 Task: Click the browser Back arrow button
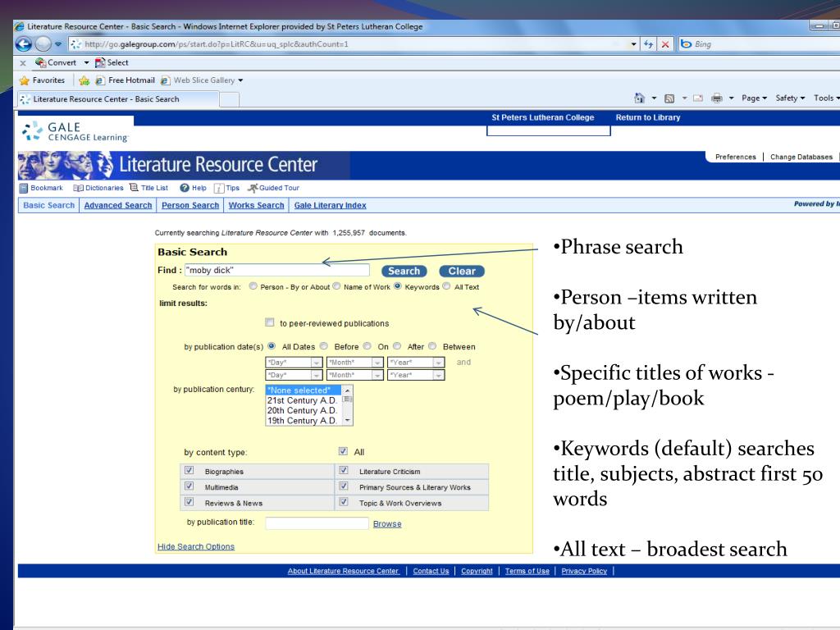[x=24, y=44]
